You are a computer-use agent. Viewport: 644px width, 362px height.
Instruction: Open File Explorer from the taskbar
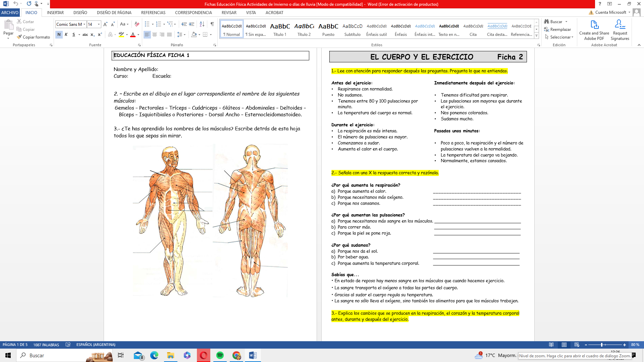[x=170, y=355]
